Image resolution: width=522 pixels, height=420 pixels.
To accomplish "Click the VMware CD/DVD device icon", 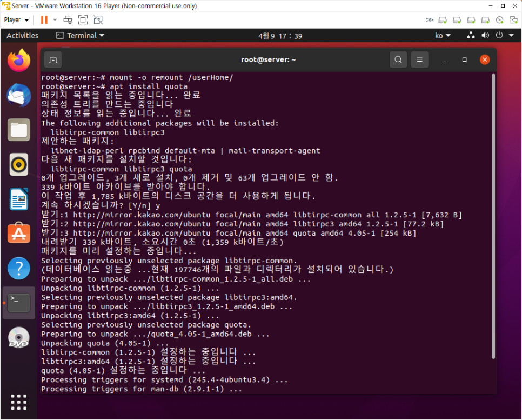I will 500,20.
